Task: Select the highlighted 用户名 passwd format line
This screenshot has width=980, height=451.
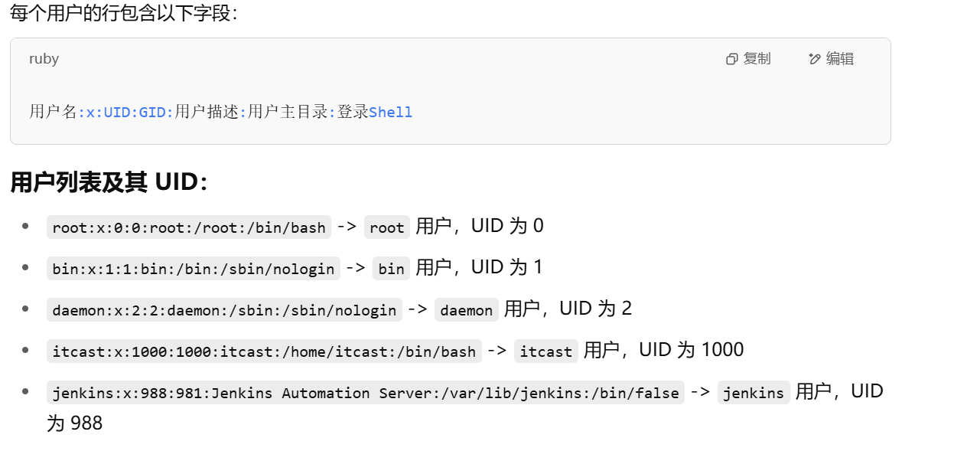Action: [x=220, y=112]
